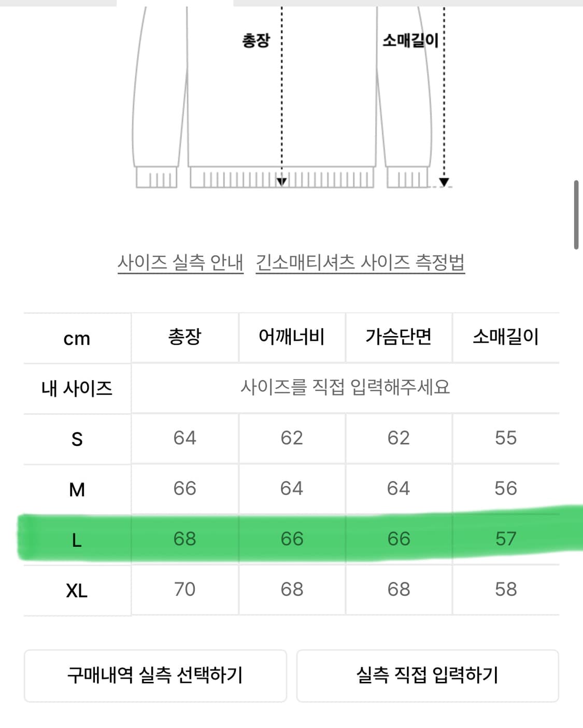Select the highlighted L size row
This screenshot has height=728, width=583.
(x=77, y=538)
